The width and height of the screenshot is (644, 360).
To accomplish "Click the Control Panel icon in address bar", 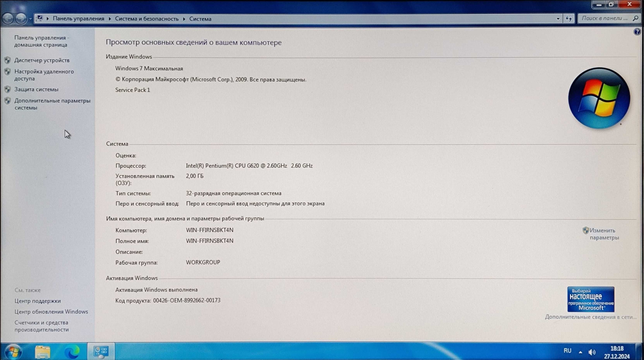I will (40, 18).
